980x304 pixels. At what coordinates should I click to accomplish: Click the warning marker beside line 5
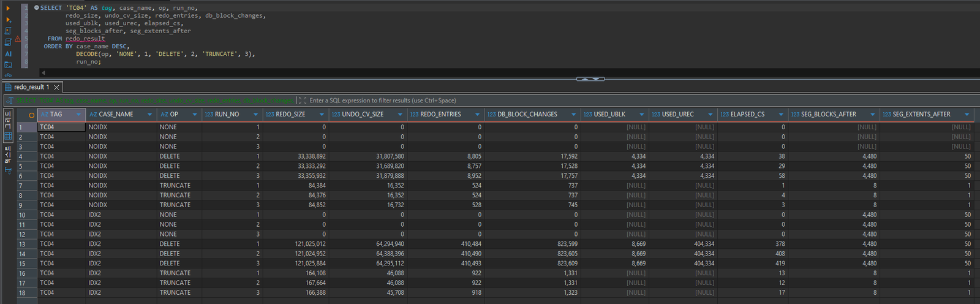pos(17,39)
